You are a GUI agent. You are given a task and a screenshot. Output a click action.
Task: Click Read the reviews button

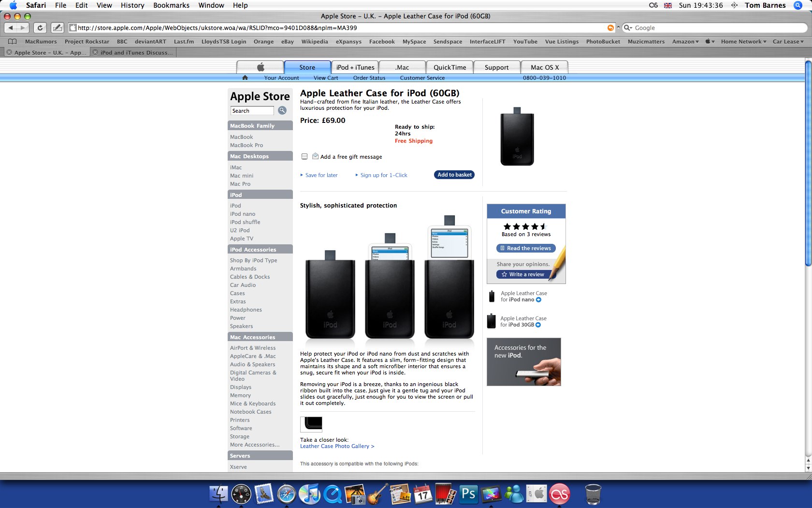(x=526, y=248)
